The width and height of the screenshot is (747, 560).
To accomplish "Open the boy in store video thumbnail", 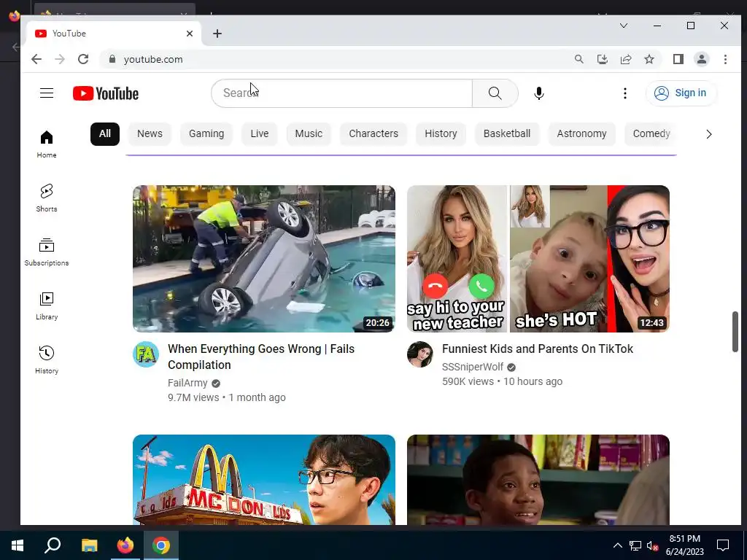I will tap(538, 480).
